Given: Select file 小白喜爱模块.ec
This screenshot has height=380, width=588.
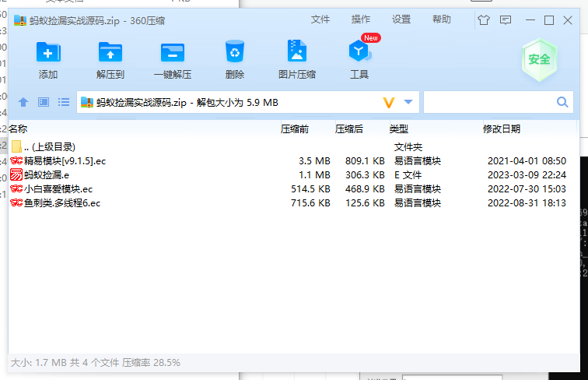Looking at the screenshot, I should [294, 189].
